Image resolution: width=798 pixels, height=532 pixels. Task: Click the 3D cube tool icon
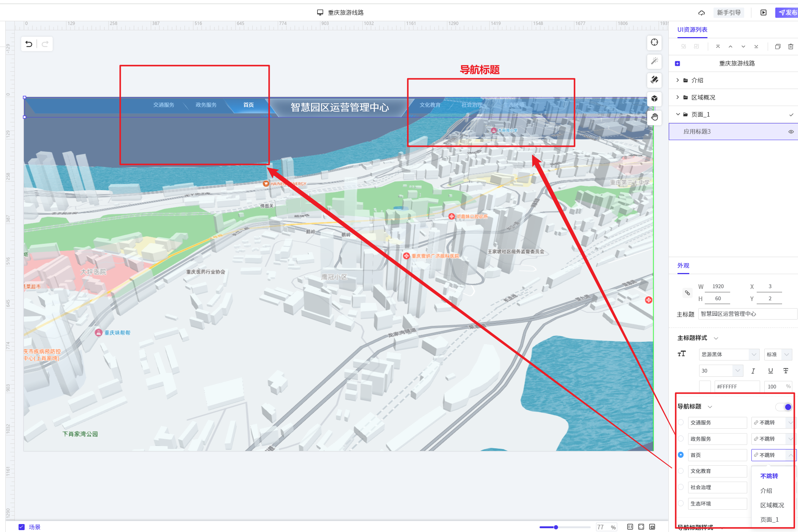click(x=654, y=99)
